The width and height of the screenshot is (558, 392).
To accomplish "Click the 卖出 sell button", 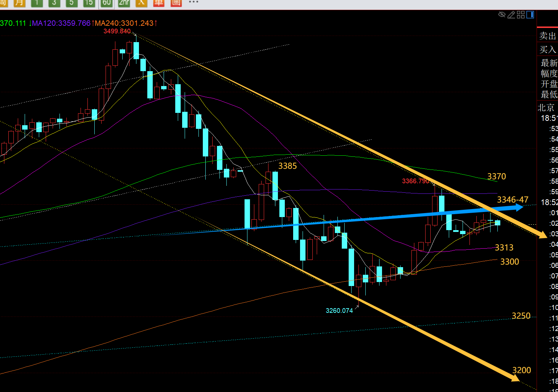I will click(x=547, y=36).
